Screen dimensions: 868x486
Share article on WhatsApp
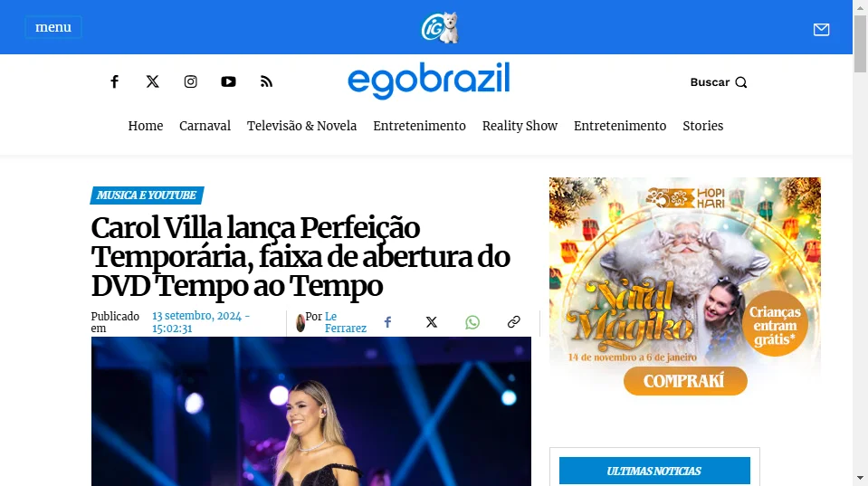coord(472,322)
